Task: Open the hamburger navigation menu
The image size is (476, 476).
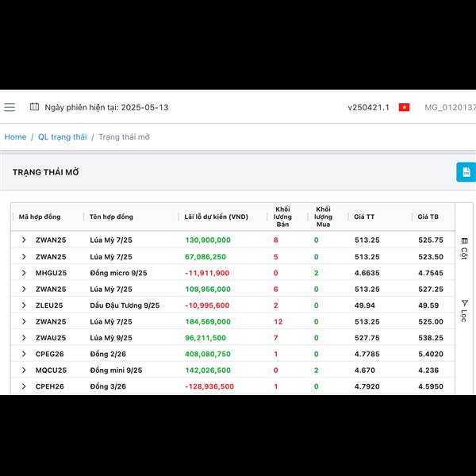Action: (10, 107)
